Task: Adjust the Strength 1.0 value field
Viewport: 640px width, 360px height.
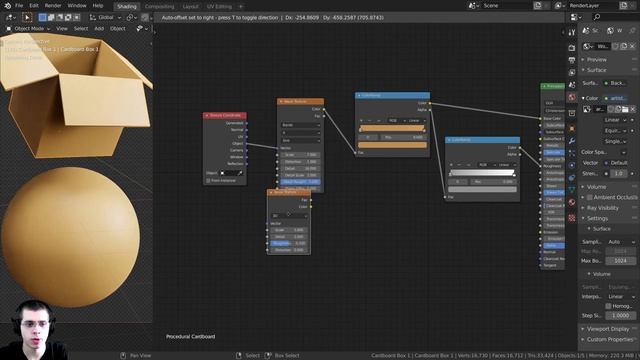Action: click(x=619, y=173)
